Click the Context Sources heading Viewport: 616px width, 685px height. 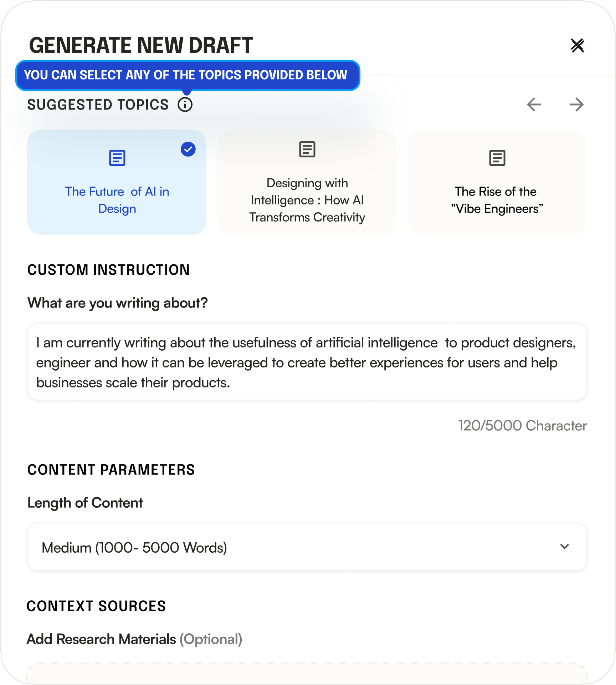click(x=97, y=605)
